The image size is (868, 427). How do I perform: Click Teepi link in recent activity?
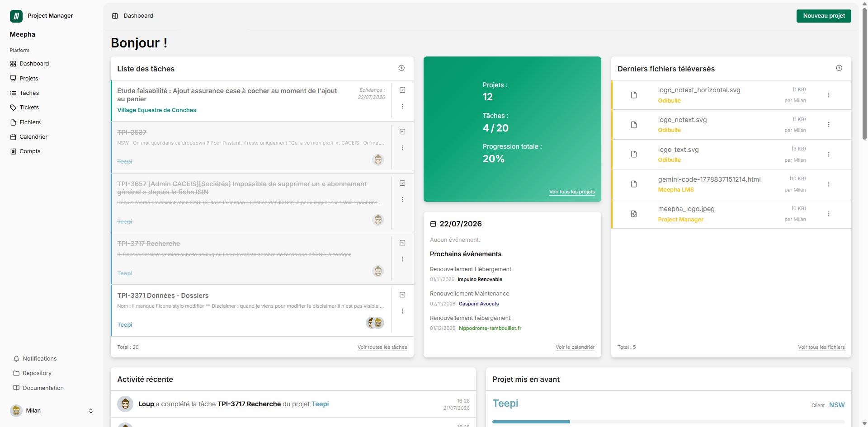coord(320,404)
